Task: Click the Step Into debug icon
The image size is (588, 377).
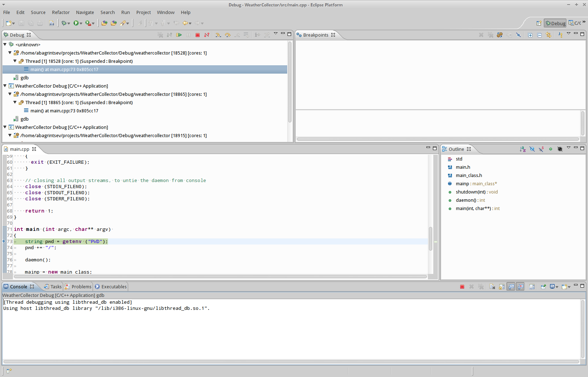Action: [218, 35]
